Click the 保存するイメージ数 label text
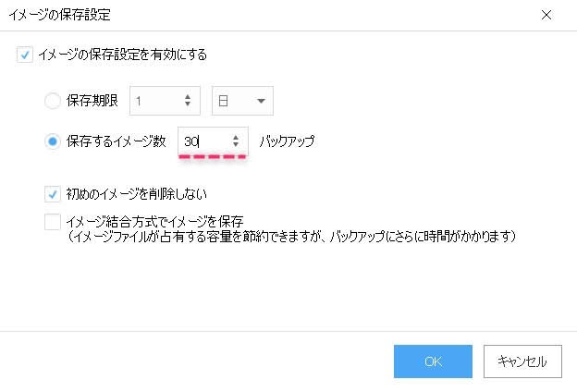 116,141
